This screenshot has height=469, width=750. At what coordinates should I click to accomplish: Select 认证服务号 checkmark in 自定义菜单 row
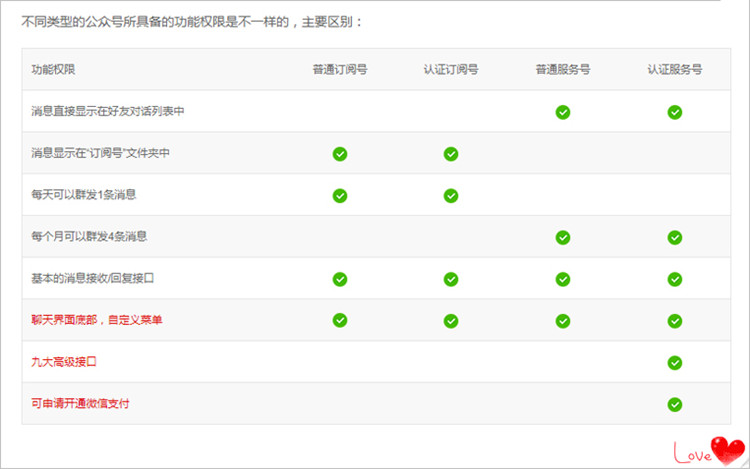(674, 321)
